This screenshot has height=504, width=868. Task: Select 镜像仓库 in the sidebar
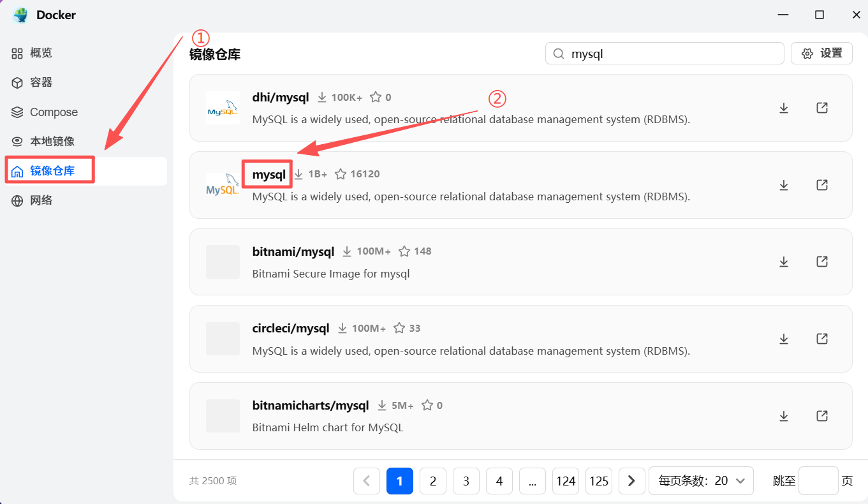coord(85,171)
